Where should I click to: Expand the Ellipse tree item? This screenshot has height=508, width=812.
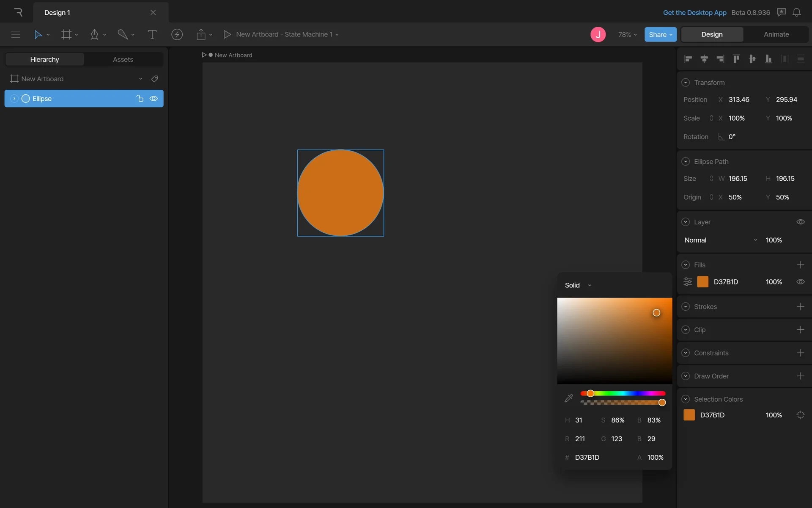pos(14,99)
